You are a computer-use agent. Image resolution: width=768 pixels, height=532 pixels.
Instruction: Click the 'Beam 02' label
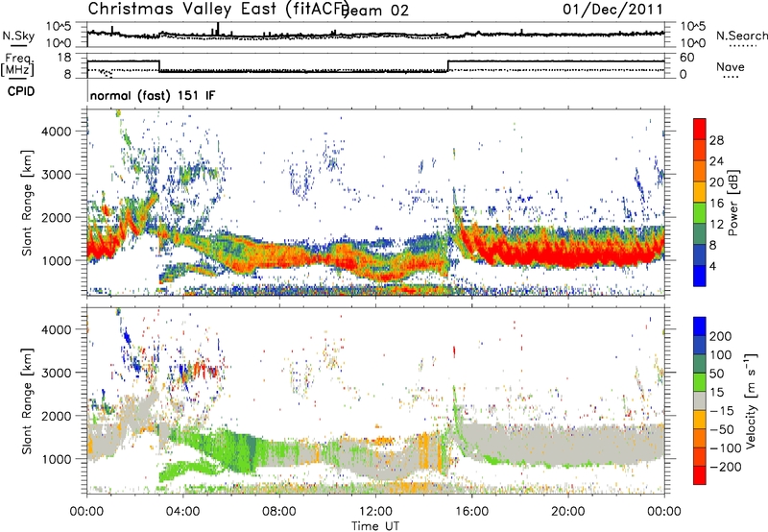[376, 11]
